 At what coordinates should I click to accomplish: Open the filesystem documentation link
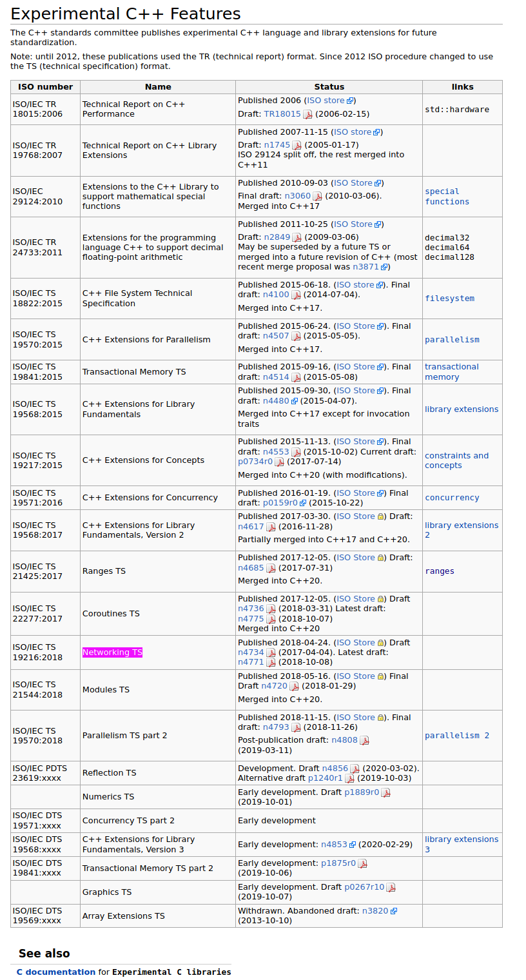449,299
